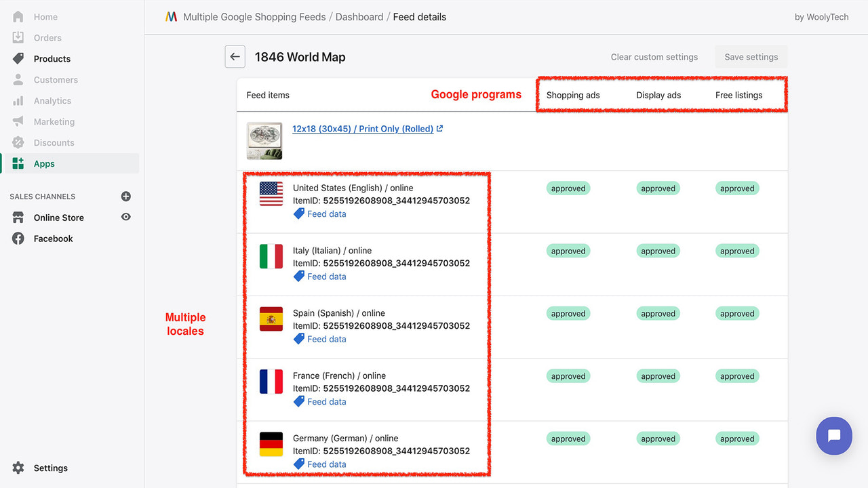The width and height of the screenshot is (868, 488).
Task: Click the Apps icon in the sidebar
Action: click(17, 163)
